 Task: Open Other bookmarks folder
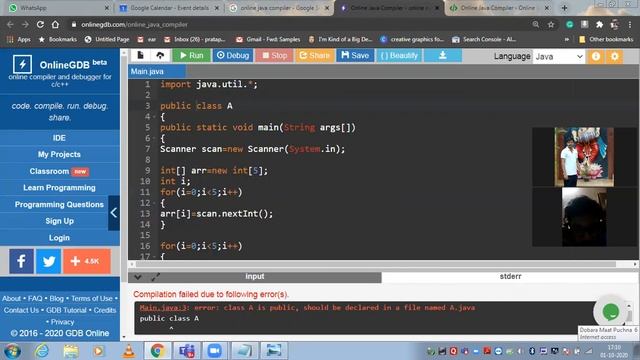pyautogui.click(x=606, y=40)
